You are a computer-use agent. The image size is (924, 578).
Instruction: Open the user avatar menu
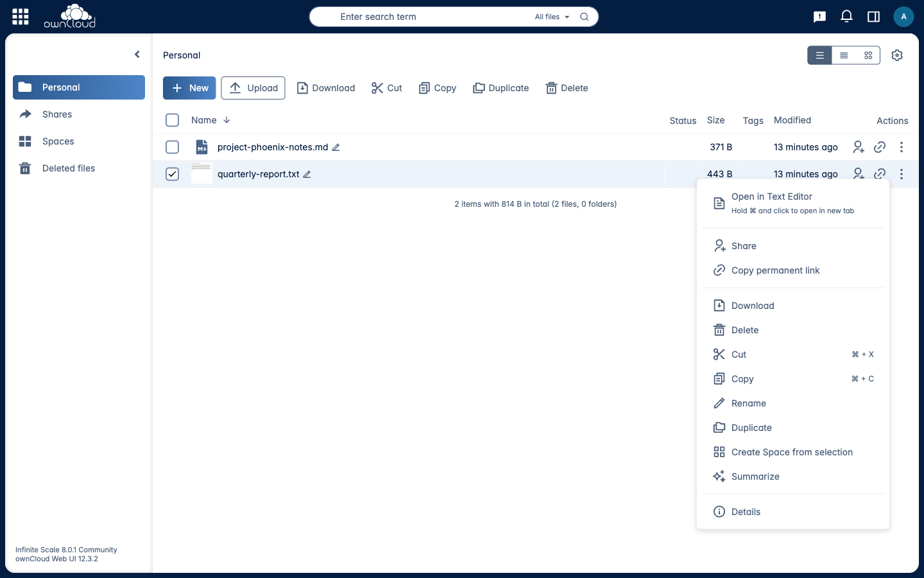click(x=903, y=17)
